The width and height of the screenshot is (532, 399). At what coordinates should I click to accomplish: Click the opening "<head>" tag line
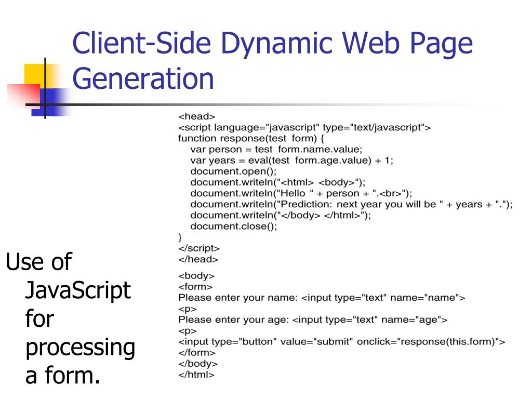coord(197,116)
